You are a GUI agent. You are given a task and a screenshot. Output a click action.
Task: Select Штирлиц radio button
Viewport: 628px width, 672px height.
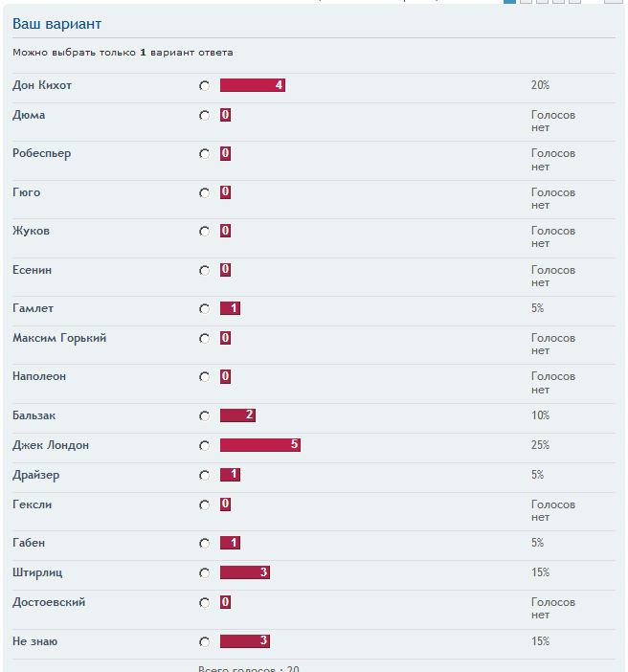(x=205, y=573)
